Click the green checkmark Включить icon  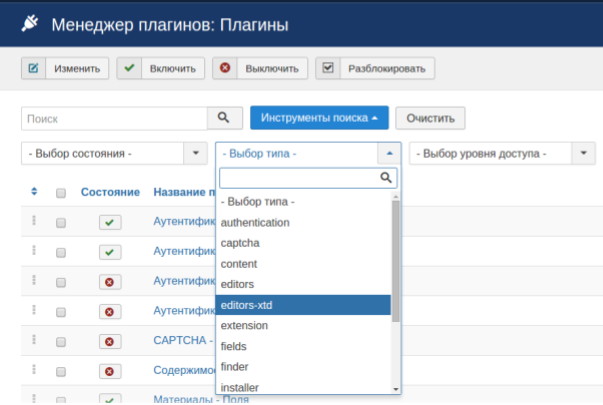(x=129, y=68)
